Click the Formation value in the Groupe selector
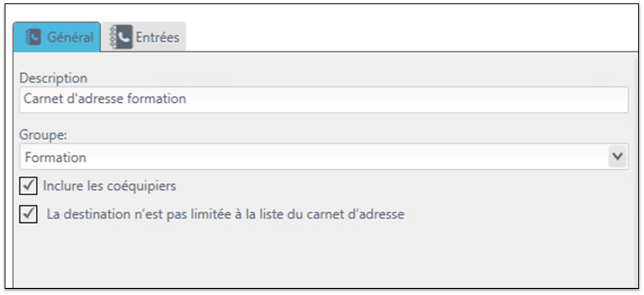 click(x=55, y=157)
